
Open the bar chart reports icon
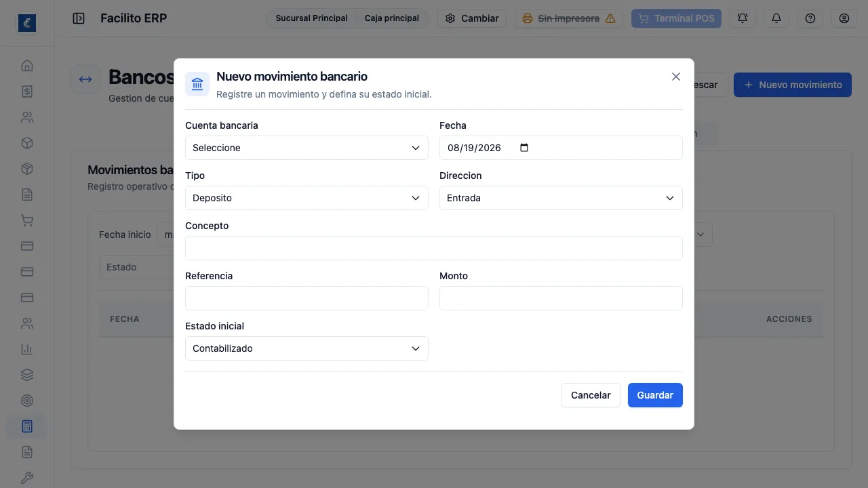click(x=27, y=349)
